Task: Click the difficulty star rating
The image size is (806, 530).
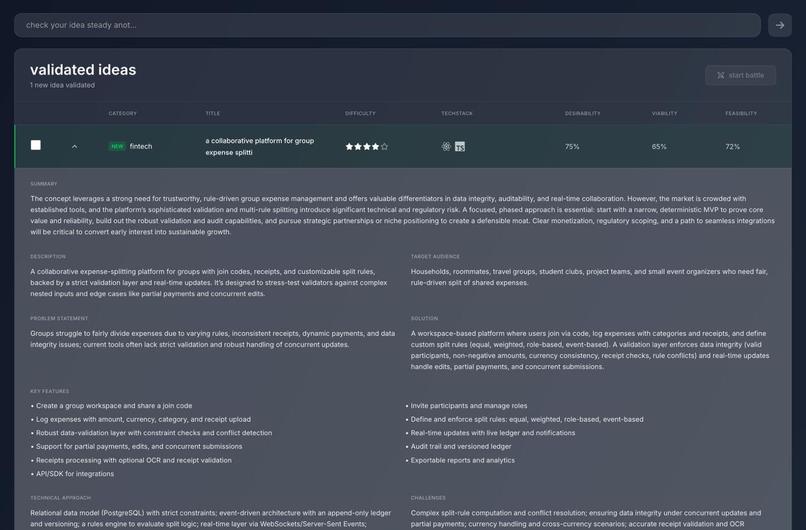Action: pos(367,147)
